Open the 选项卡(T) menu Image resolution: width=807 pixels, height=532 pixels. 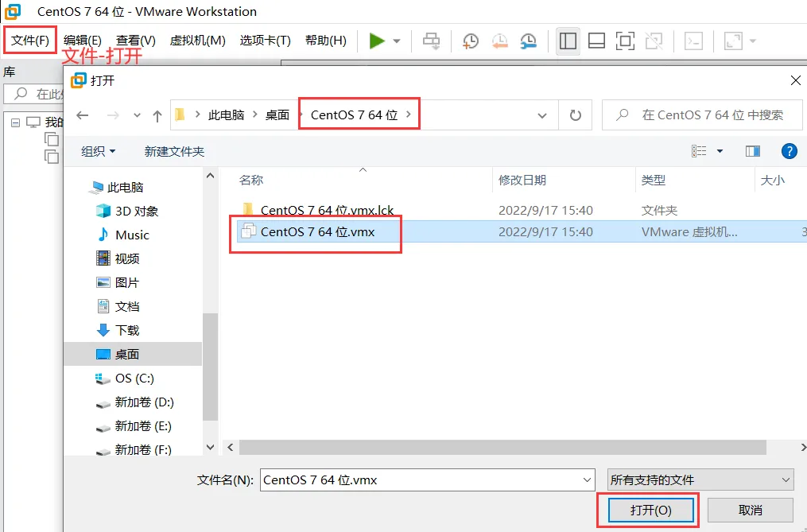coord(265,41)
